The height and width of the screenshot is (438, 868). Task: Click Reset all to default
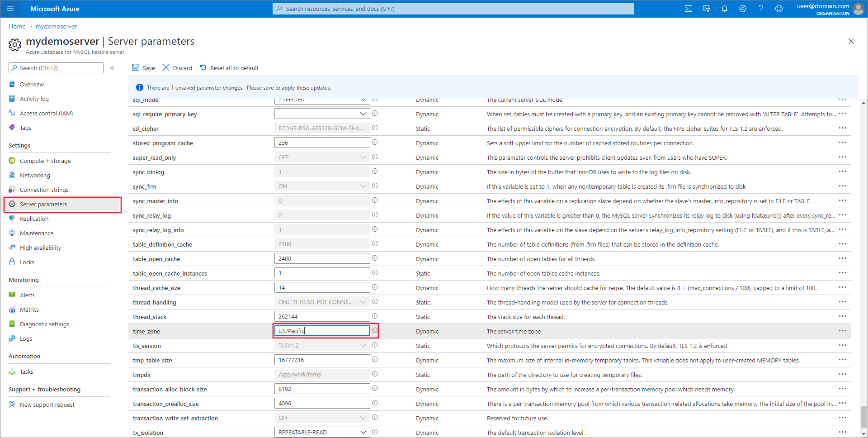point(229,68)
